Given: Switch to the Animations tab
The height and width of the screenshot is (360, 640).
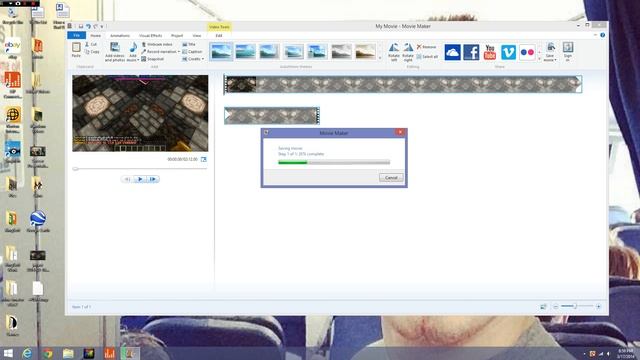Looking at the screenshot, I should 120,36.
